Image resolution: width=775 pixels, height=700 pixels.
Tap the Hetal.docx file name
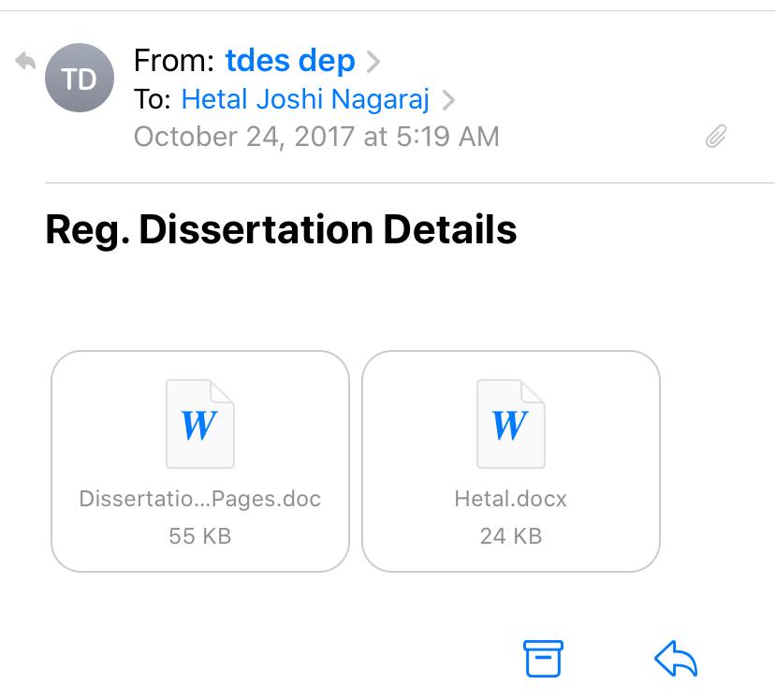tap(510, 499)
